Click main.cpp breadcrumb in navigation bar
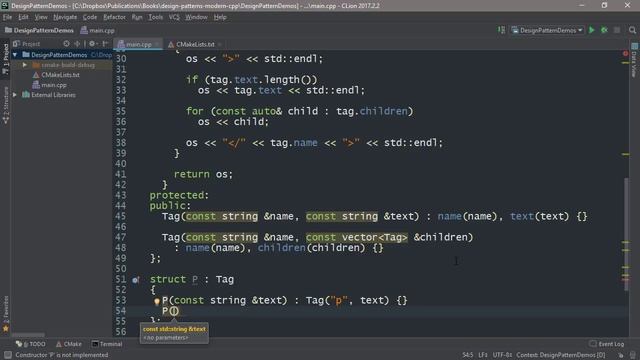The height and width of the screenshot is (360, 640). 97,30
